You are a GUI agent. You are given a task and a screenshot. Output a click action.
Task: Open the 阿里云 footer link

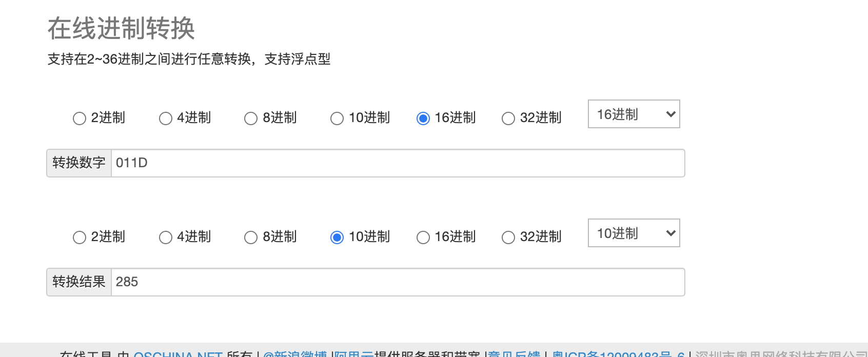354,354
